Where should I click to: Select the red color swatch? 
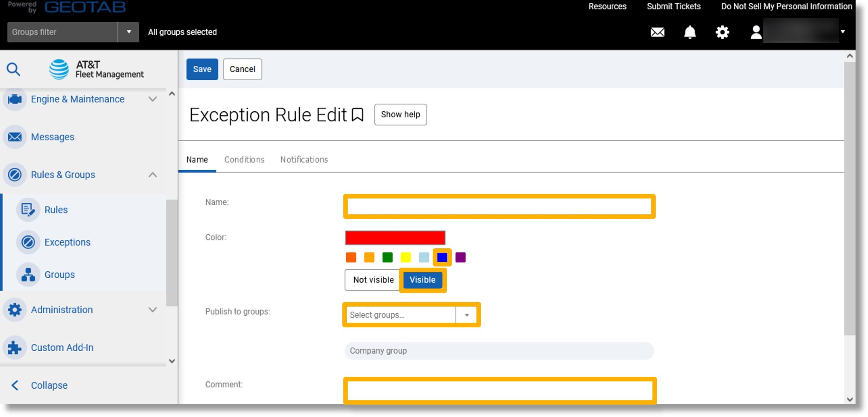pos(395,237)
